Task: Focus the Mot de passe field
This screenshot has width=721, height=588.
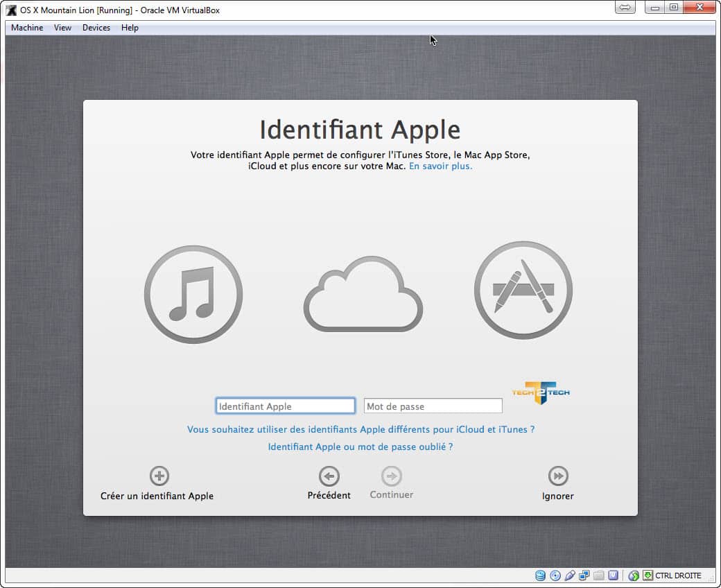Action: (433, 406)
